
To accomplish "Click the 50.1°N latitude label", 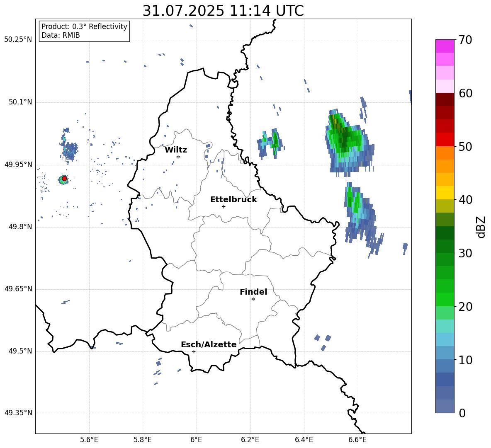I will [x=20, y=102].
